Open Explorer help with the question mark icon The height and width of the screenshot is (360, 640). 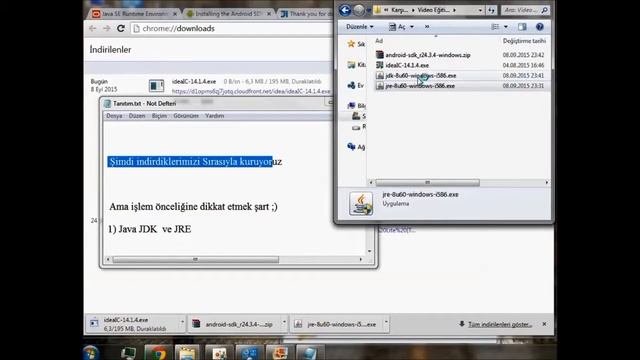540,27
